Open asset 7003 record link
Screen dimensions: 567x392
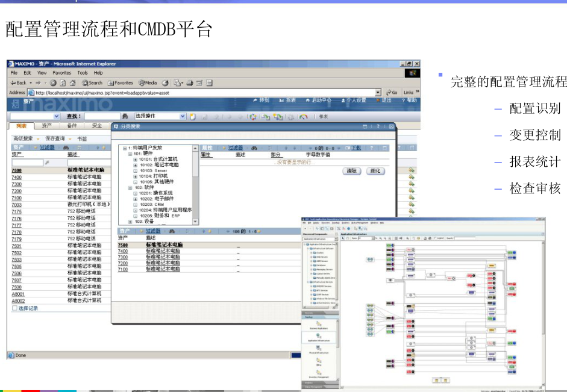(x=16, y=205)
